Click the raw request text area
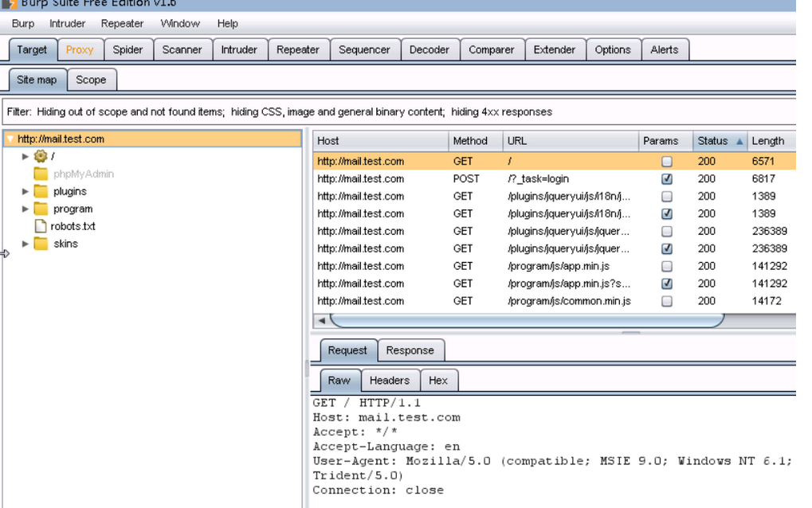 [x=553, y=451]
